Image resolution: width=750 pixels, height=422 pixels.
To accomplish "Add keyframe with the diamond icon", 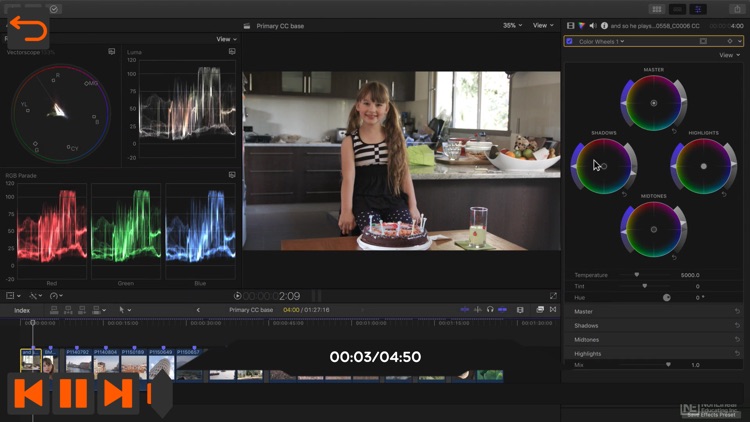I will pos(730,42).
